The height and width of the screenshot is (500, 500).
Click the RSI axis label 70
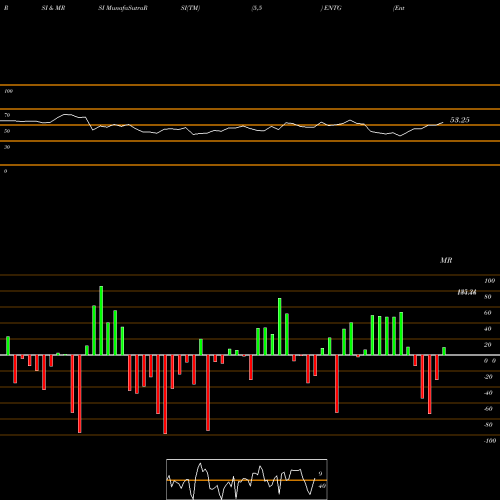pyautogui.click(x=7, y=115)
